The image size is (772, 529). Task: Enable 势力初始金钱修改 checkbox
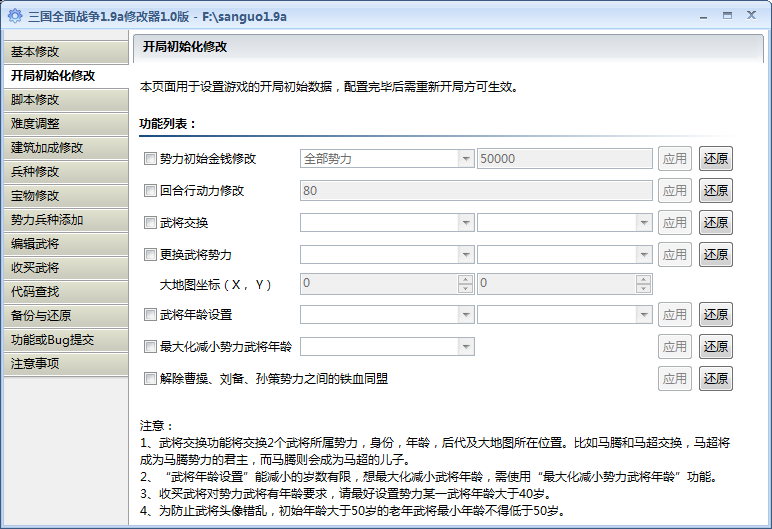(150, 159)
